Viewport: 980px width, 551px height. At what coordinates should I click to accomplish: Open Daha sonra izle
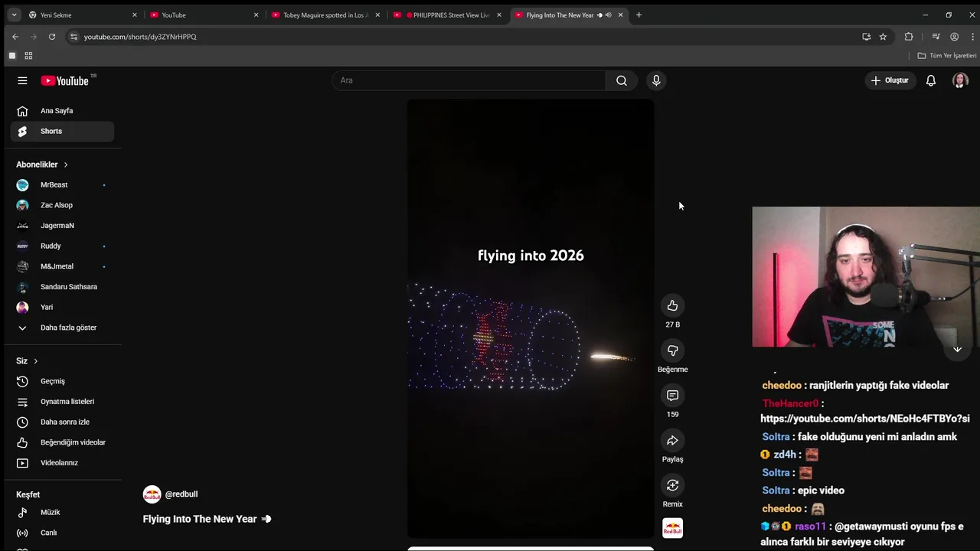(62, 422)
